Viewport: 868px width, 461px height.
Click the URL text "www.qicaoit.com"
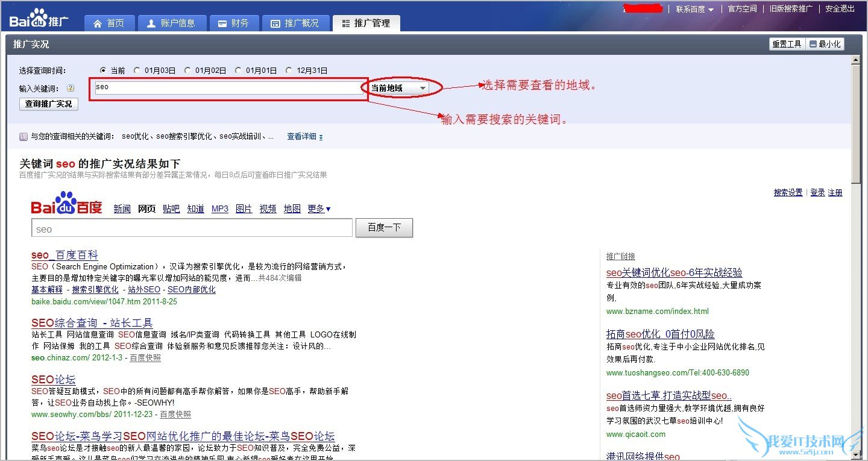click(636, 434)
